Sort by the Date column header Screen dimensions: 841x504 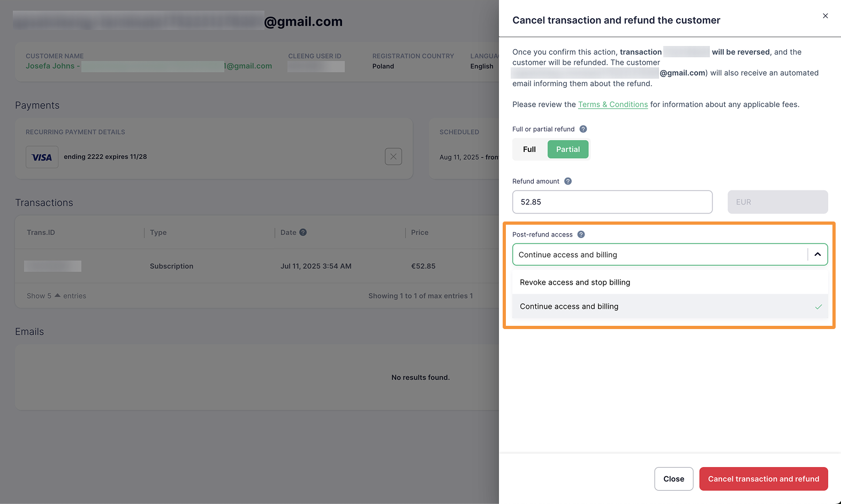pos(288,233)
